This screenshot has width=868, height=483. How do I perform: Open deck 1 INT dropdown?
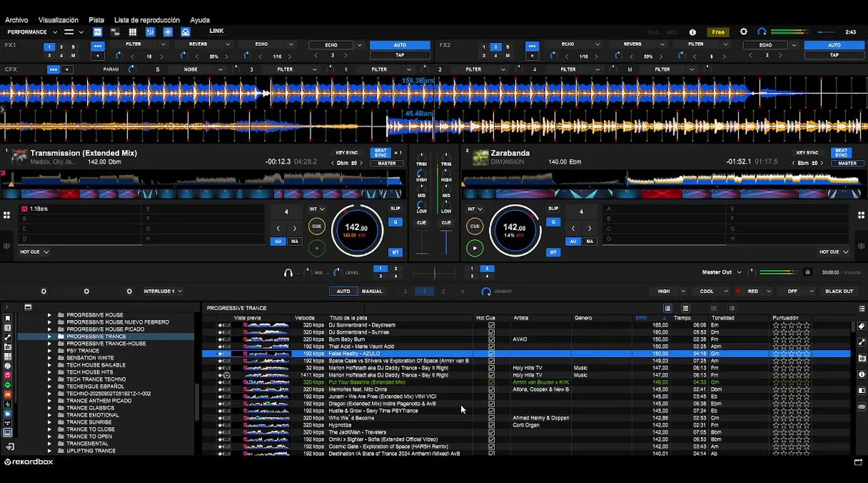pos(316,209)
